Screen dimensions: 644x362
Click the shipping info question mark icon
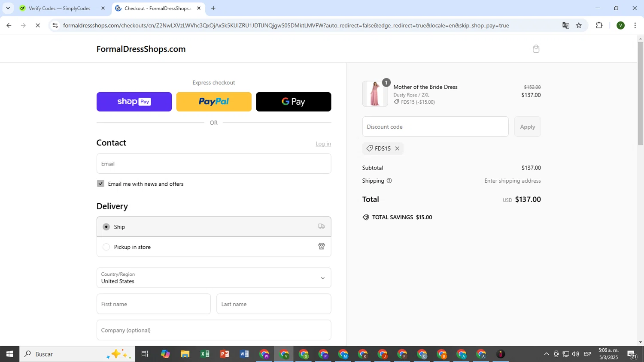pos(389,181)
